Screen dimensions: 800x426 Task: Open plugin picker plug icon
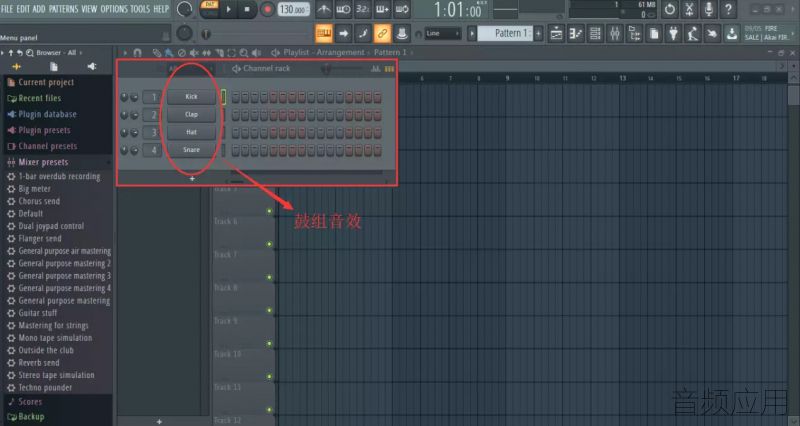(x=673, y=34)
